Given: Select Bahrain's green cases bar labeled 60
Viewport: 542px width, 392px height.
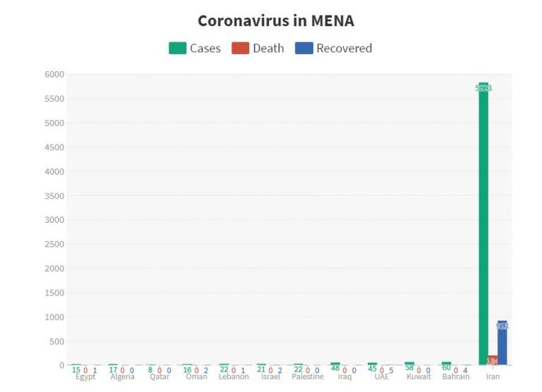Looking at the screenshot, I should (447, 363).
